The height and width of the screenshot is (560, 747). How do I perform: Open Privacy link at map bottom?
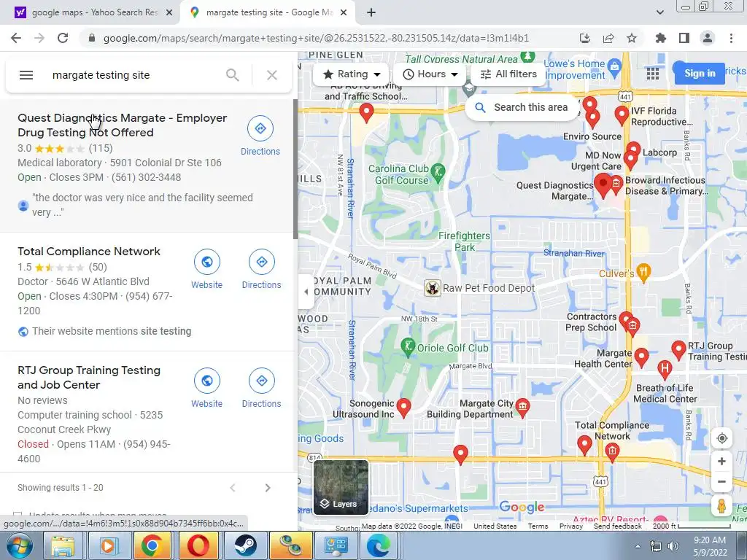[570, 526]
